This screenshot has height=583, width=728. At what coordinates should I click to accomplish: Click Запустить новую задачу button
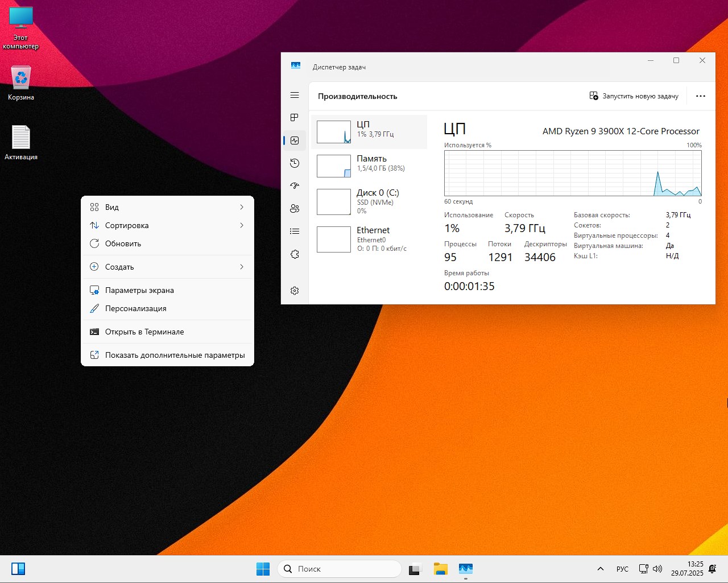[x=634, y=96]
